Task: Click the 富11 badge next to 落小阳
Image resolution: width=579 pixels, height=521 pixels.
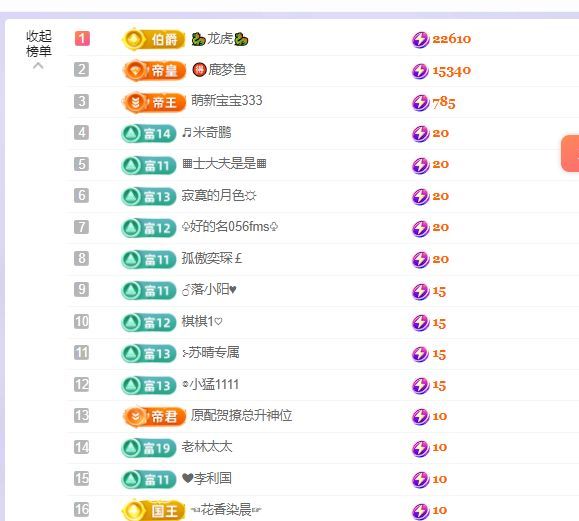Action: point(148,291)
